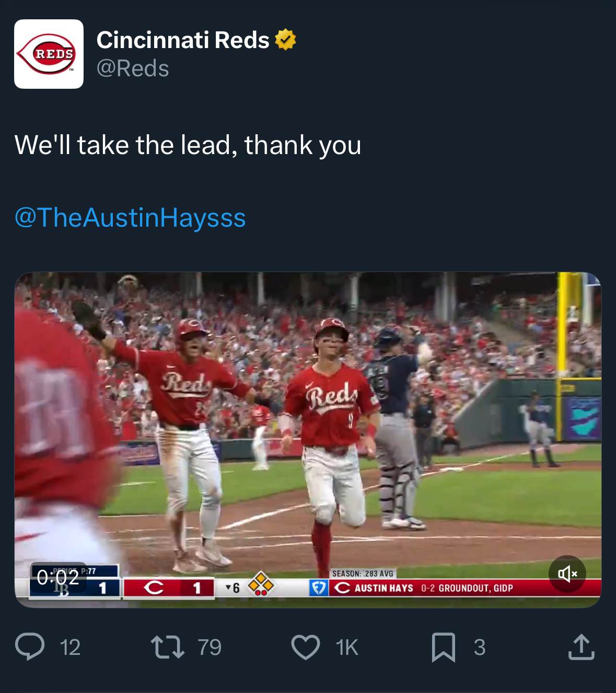616x693 pixels.
Task: Bookmark this Reds tweet
Action: (443, 647)
